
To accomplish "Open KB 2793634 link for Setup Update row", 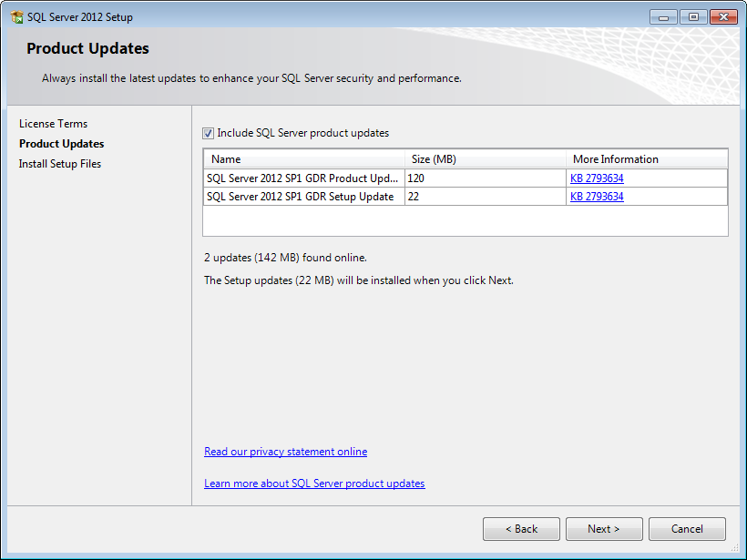I will [x=597, y=196].
